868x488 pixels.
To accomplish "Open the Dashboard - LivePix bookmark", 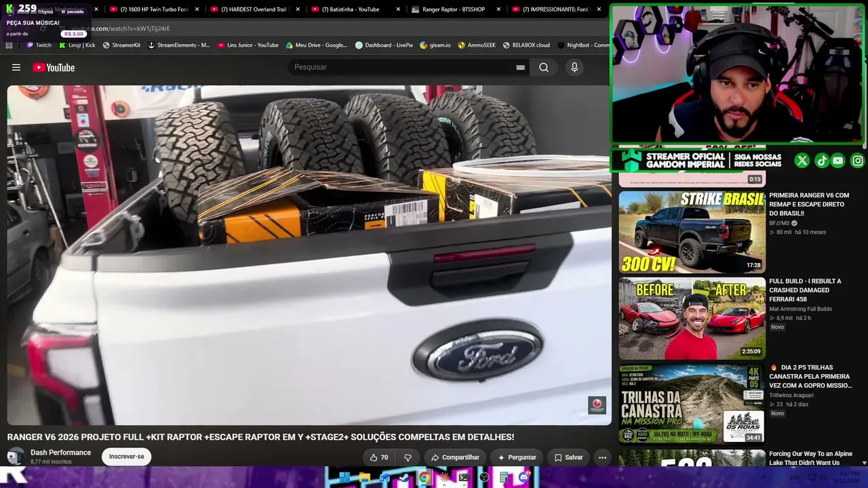I will tap(384, 45).
